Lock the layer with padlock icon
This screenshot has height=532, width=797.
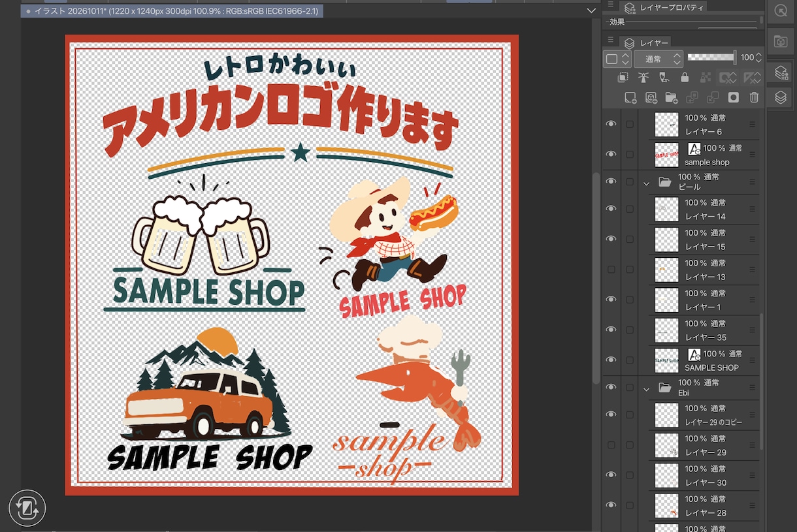point(685,78)
